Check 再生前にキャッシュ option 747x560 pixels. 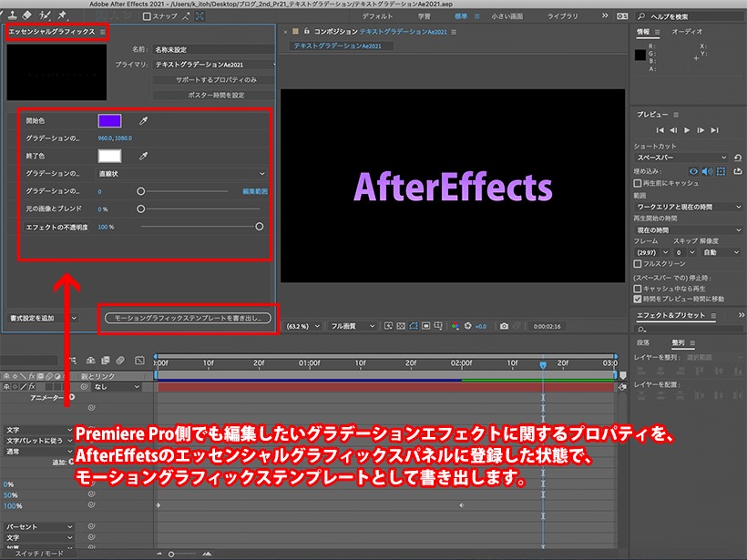(x=638, y=183)
